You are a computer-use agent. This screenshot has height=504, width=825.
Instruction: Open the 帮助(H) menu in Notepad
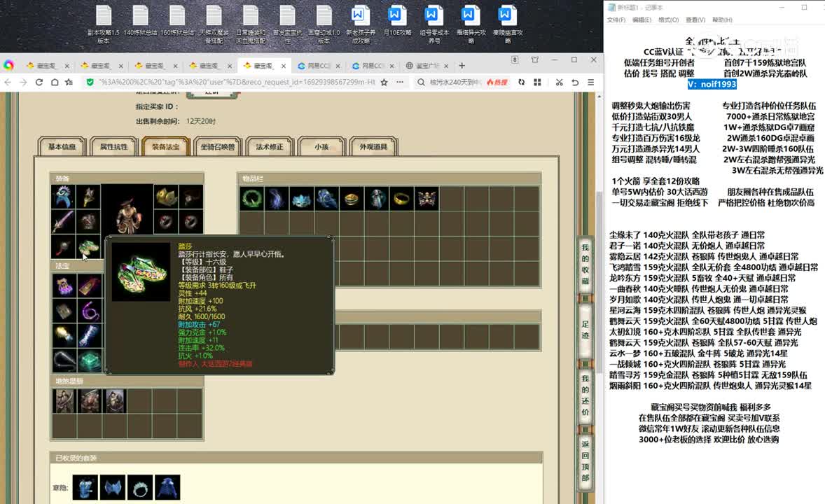722,20
